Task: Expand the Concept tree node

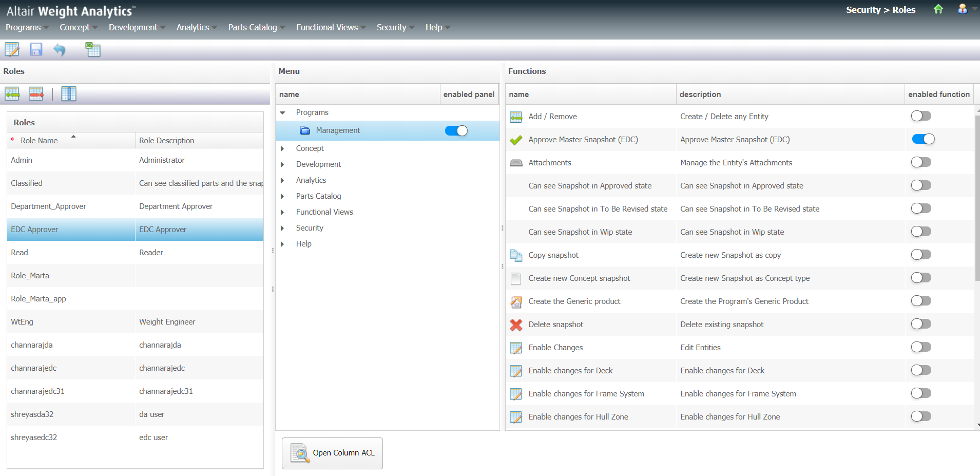Action: [x=282, y=149]
